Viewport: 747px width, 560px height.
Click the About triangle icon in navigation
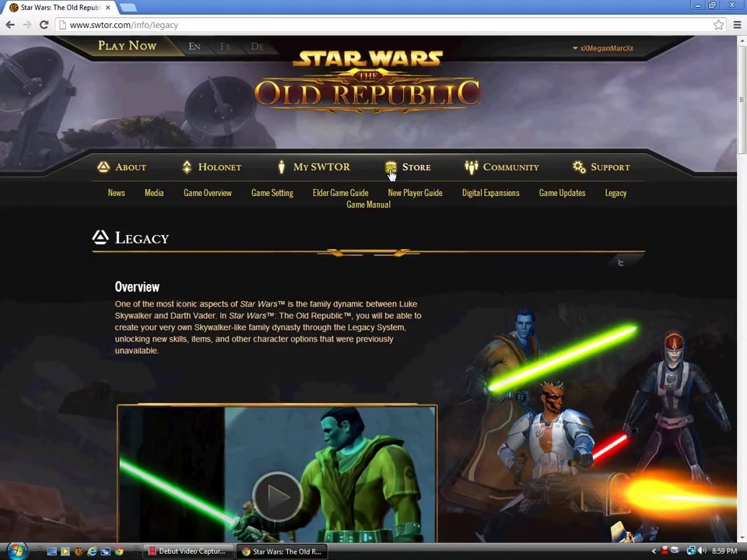(103, 166)
